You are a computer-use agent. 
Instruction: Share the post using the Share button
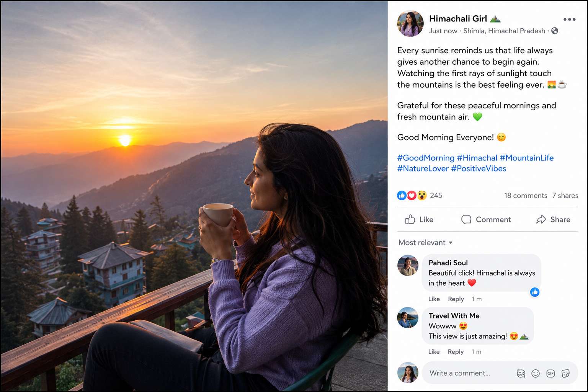(553, 219)
